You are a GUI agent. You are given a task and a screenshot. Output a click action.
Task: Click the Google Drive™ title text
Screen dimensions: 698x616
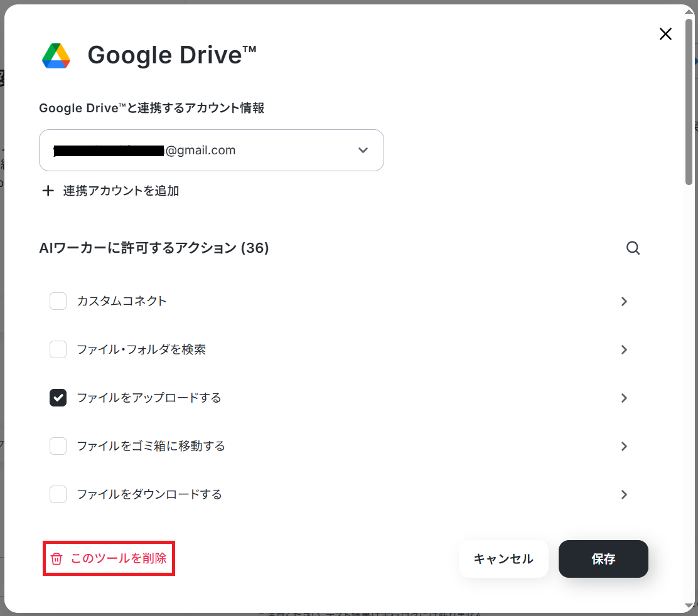172,55
